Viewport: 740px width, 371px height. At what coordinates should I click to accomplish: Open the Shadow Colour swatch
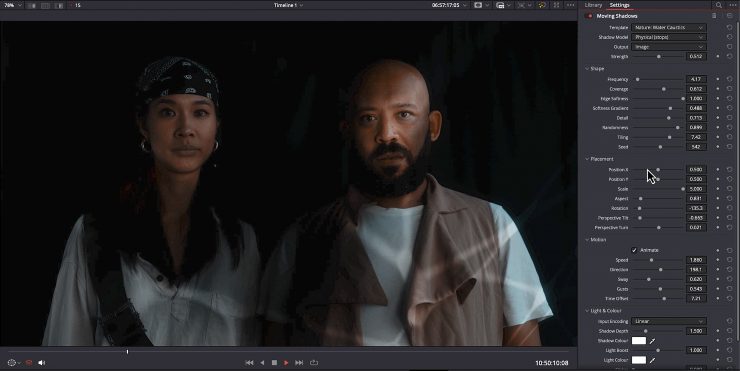point(639,341)
